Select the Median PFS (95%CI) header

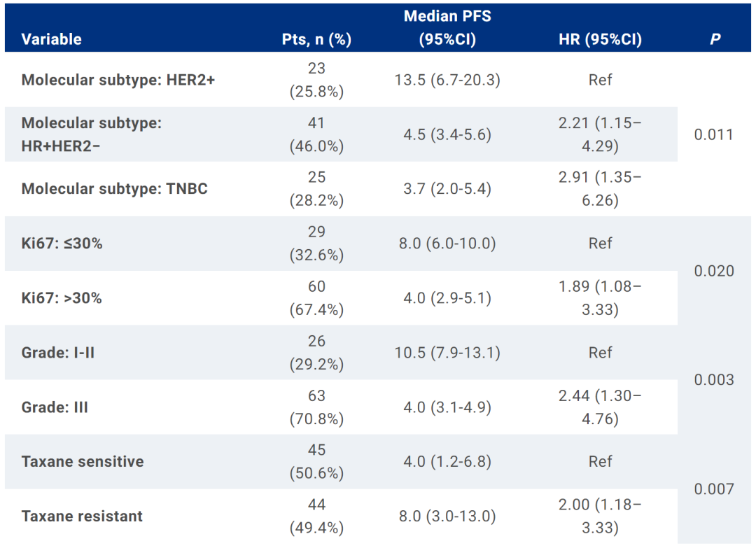447,27
